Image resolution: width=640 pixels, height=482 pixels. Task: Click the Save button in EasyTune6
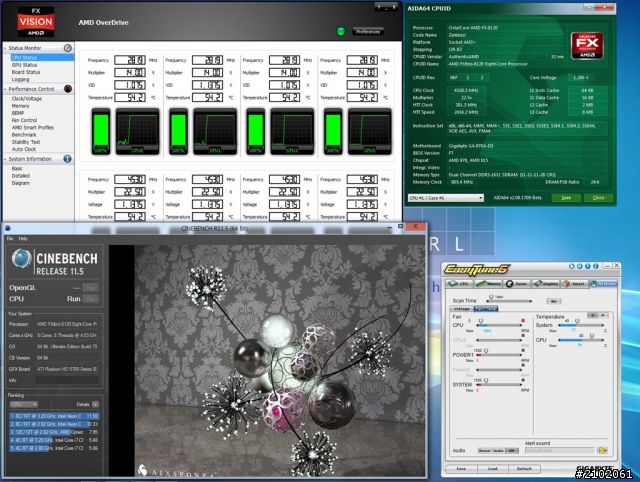461,469
